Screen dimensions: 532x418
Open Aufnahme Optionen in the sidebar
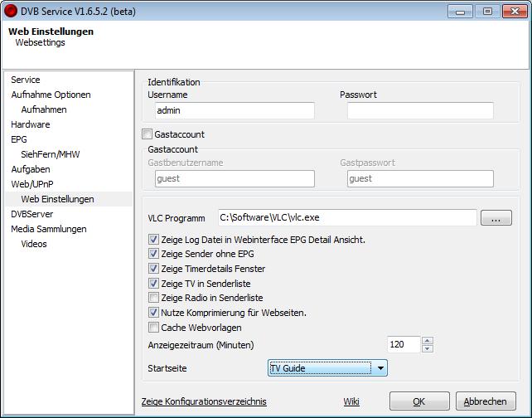tap(51, 95)
